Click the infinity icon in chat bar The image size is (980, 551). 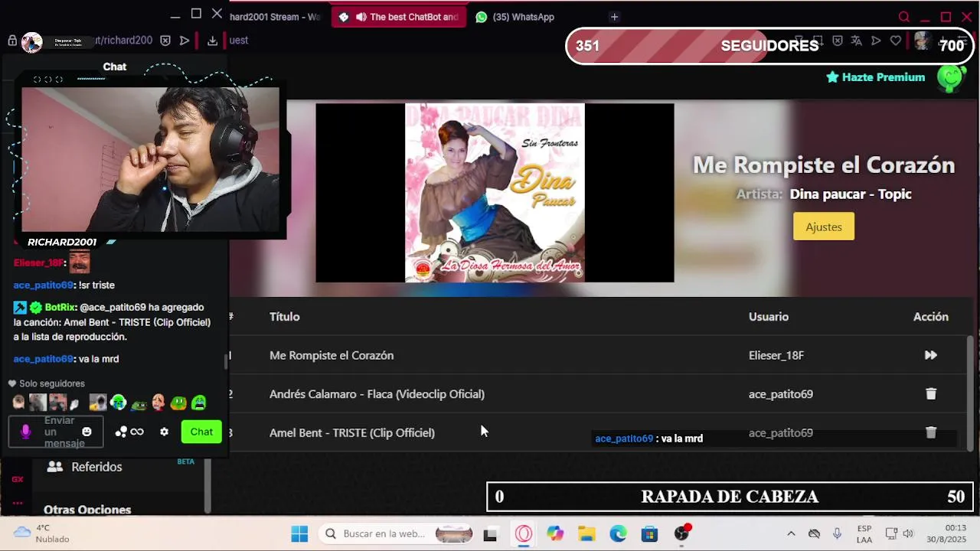click(x=137, y=432)
